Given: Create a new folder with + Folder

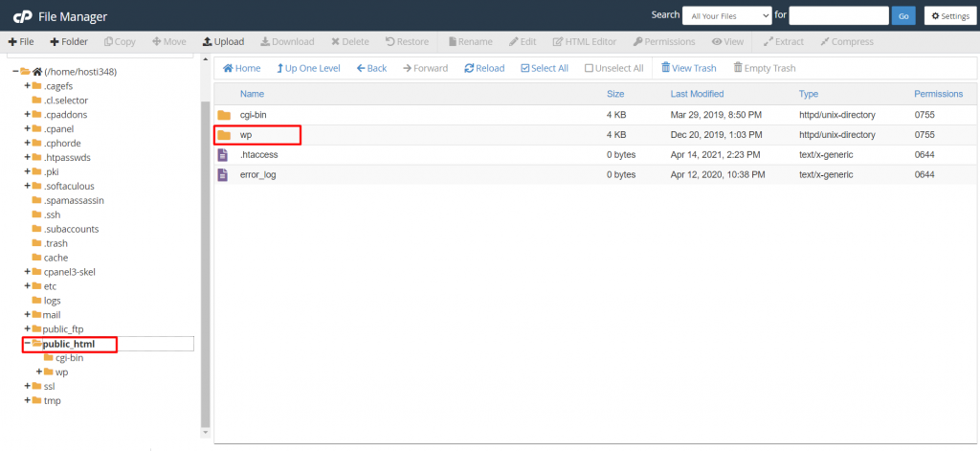Looking at the screenshot, I should [68, 42].
